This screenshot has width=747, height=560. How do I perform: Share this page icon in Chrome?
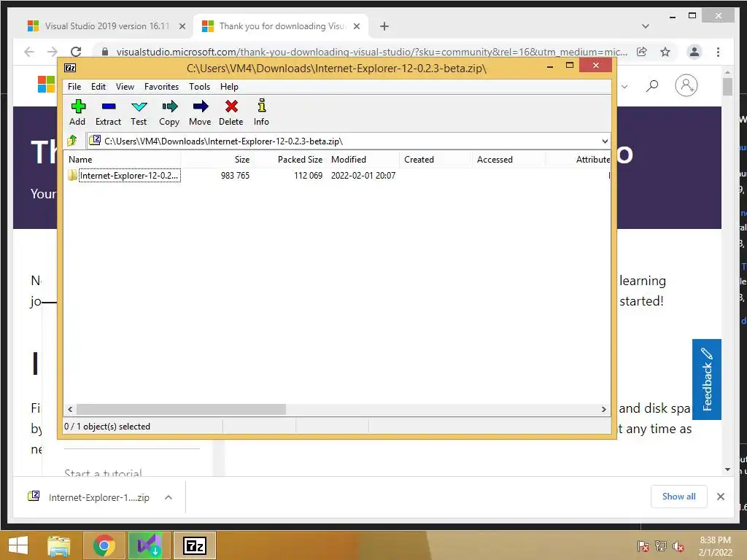(642, 52)
